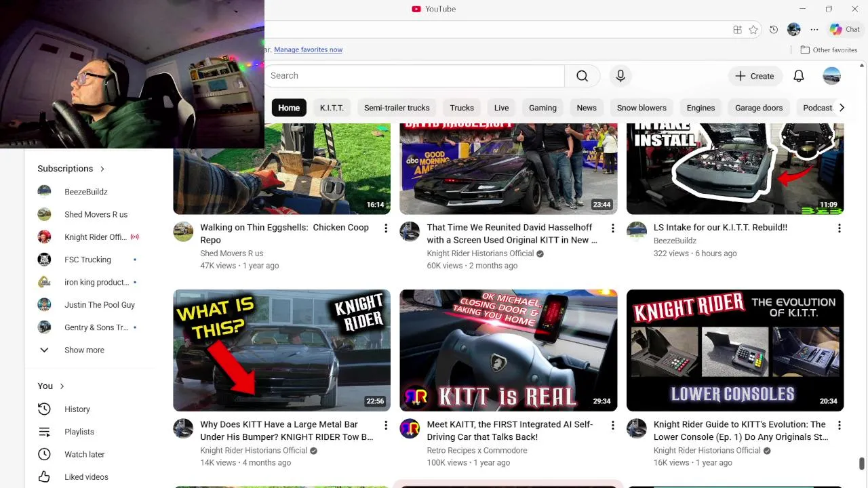Screen dimensions: 868x488
Task: Click the Create button
Action: [x=755, y=76]
